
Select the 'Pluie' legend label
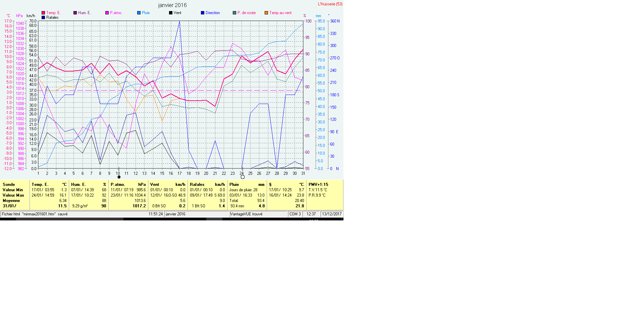pyautogui.click(x=146, y=13)
